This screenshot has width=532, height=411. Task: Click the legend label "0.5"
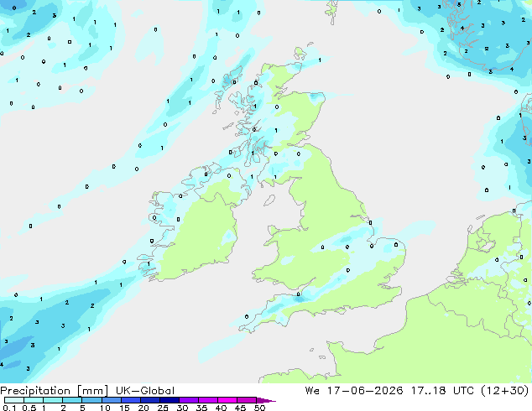[29, 408]
